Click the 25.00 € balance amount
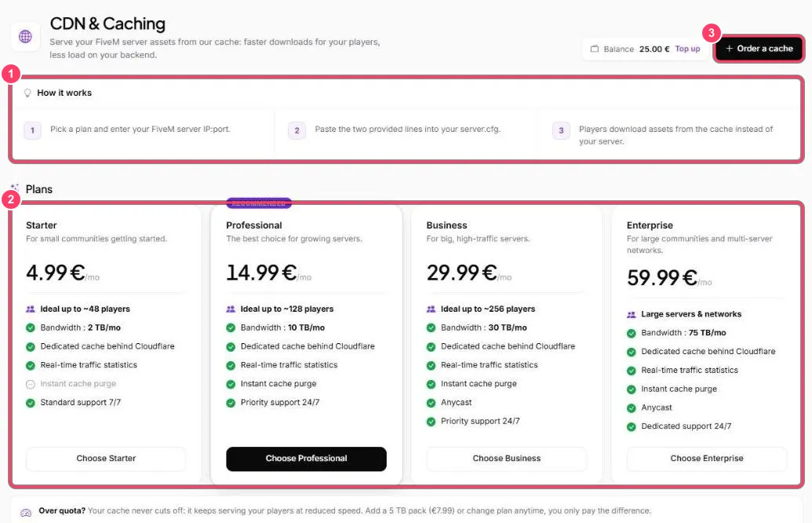812x523 pixels. (x=654, y=49)
